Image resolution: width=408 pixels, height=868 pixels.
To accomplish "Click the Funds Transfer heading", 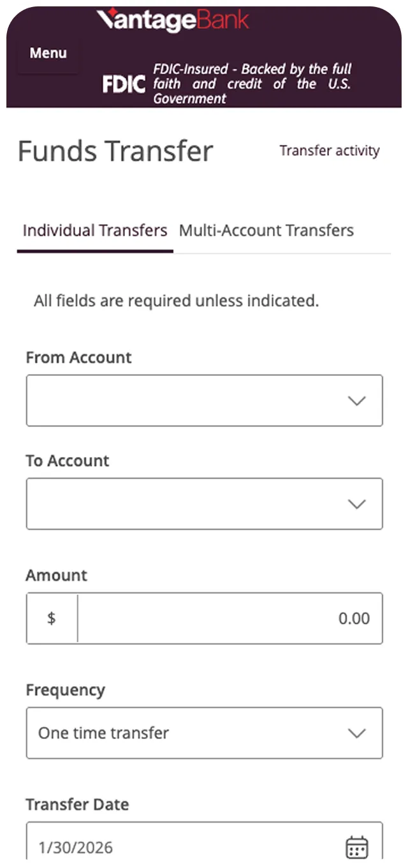I will pos(116,151).
